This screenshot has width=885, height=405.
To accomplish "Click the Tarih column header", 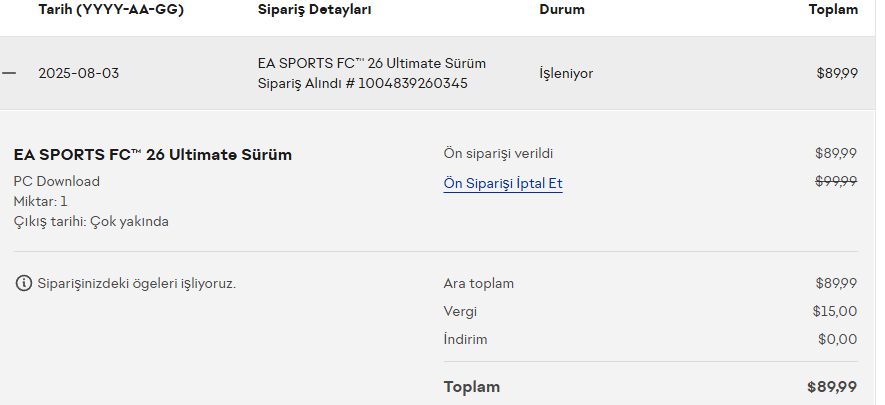I will click(x=111, y=9).
